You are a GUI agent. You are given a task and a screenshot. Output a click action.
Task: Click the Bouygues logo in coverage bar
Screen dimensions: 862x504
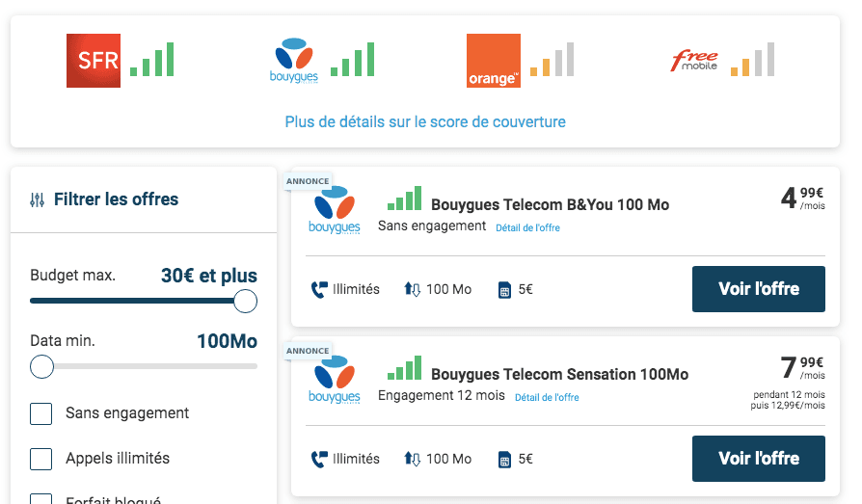pos(290,61)
